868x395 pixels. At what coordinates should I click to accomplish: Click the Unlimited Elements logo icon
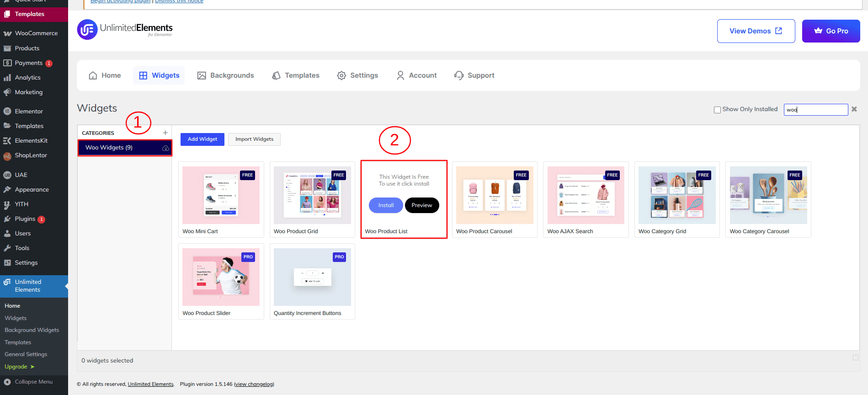pyautogui.click(x=87, y=30)
